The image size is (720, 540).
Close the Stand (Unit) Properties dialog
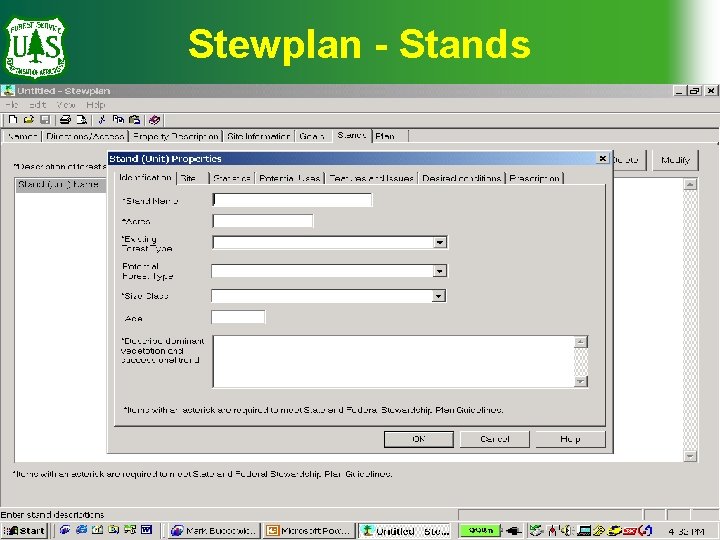[x=602, y=158]
